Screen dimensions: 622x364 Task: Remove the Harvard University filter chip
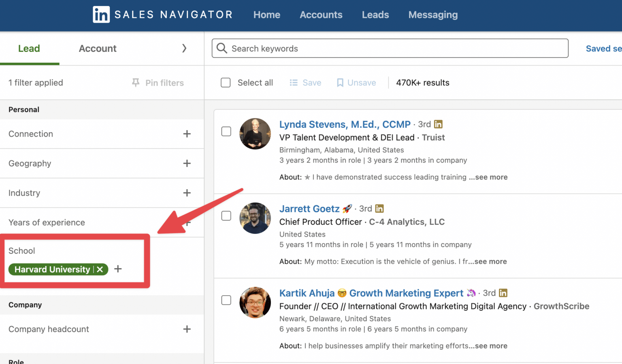[100, 269]
